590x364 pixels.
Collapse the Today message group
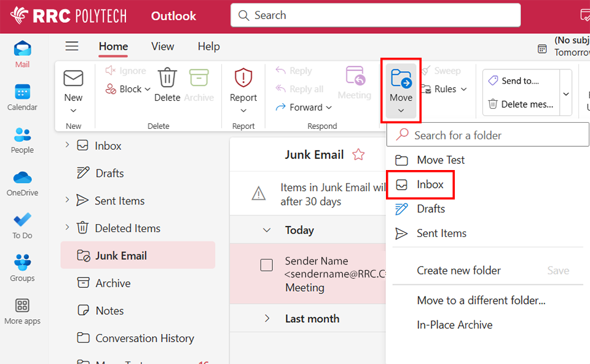[x=266, y=230]
